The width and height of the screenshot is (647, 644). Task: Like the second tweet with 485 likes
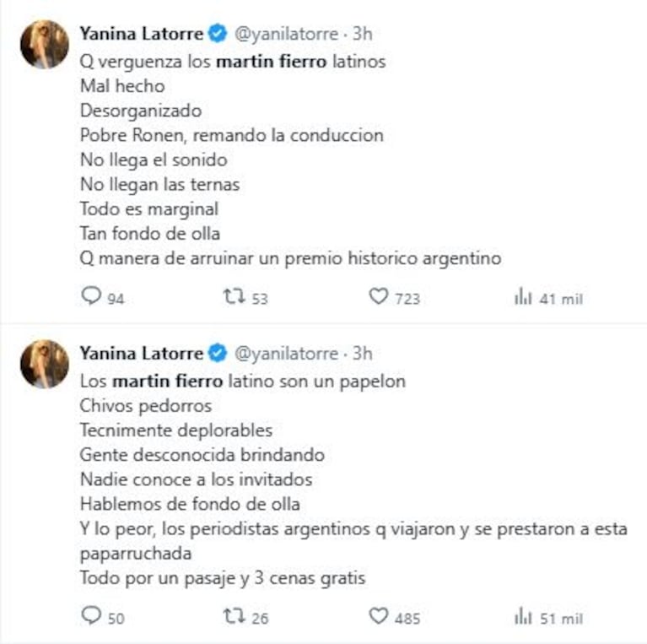point(379,616)
